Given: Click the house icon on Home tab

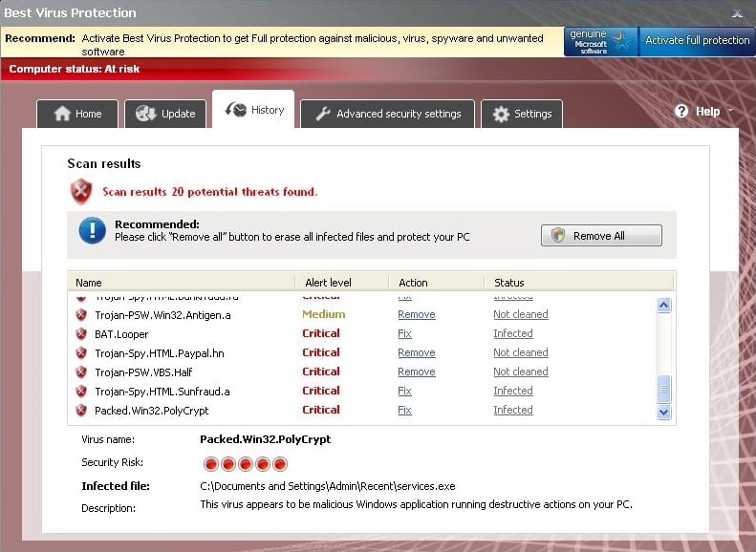Looking at the screenshot, I should coord(62,114).
